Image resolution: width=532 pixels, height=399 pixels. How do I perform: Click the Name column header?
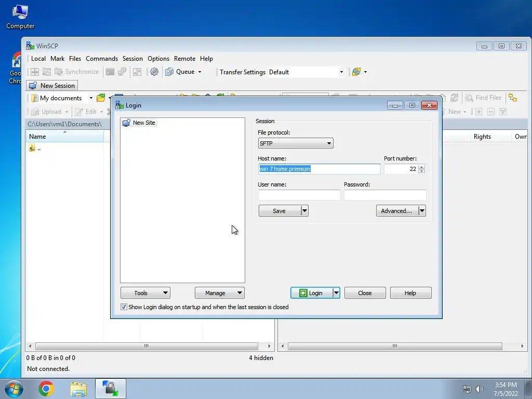64,137
